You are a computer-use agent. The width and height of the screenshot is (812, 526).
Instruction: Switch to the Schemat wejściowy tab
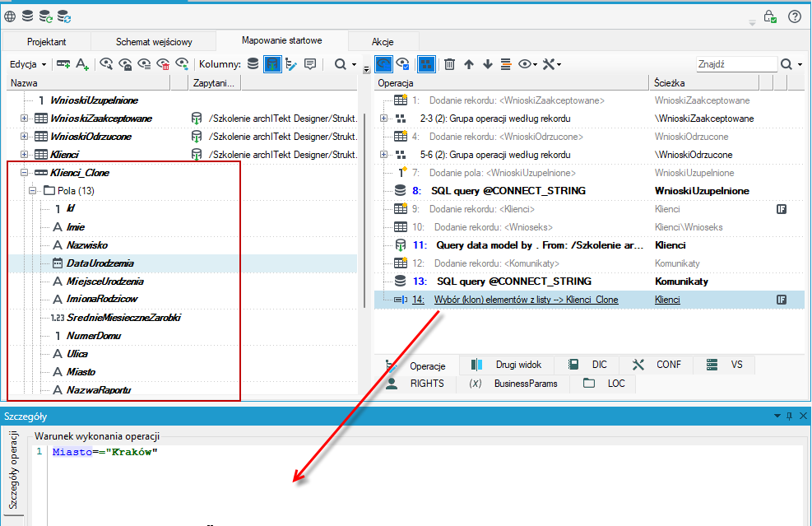pos(154,41)
